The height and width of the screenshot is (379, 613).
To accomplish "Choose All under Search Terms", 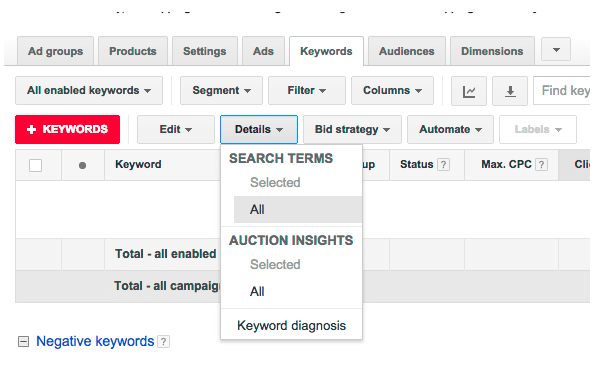I will pyautogui.click(x=298, y=210).
